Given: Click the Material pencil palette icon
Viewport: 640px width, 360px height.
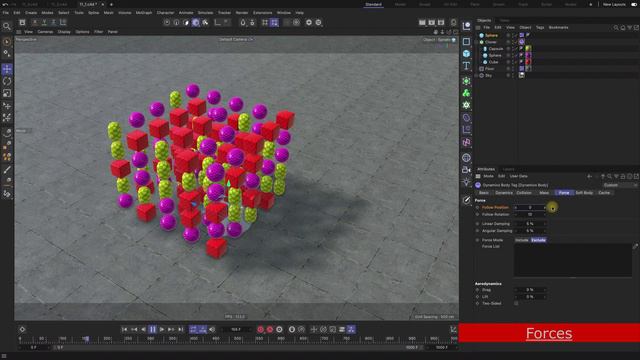Looking at the screenshot, I should pos(467,200).
